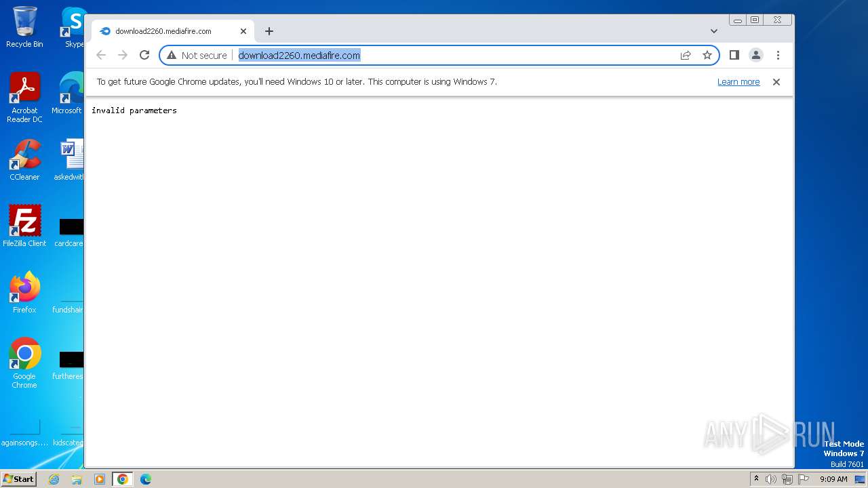Go forward to the next page

123,55
